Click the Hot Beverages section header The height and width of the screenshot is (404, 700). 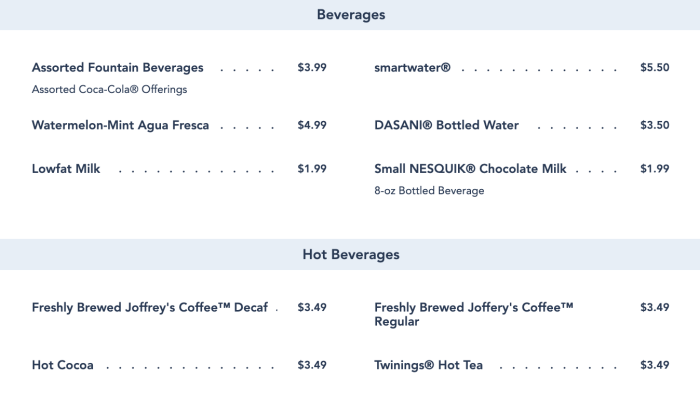tap(350, 254)
